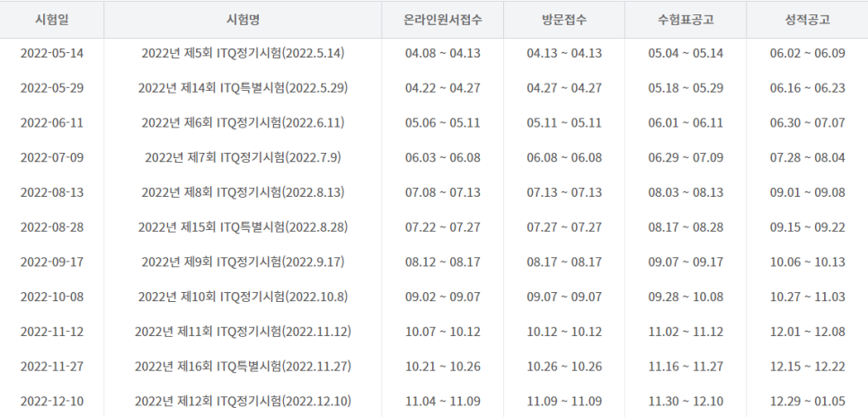The height and width of the screenshot is (417, 868).
Task: Click 2022년 제6회 ITQ정기시험(2022.6.11)
Action: 243,123
